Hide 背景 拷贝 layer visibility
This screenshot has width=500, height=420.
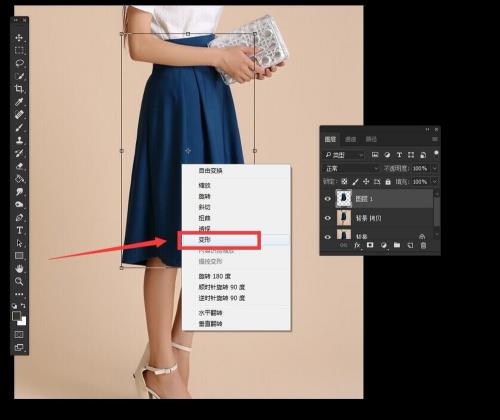[x=328, y=218]
